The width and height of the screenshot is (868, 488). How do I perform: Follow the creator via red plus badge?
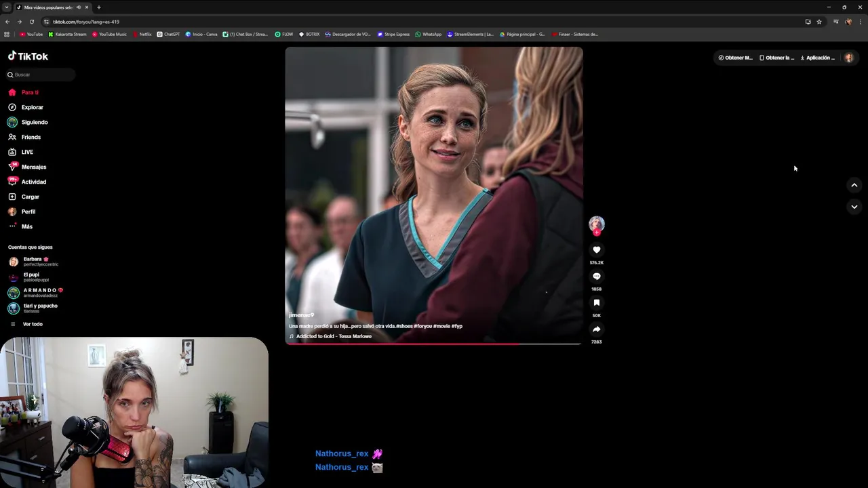coord(597,232)
